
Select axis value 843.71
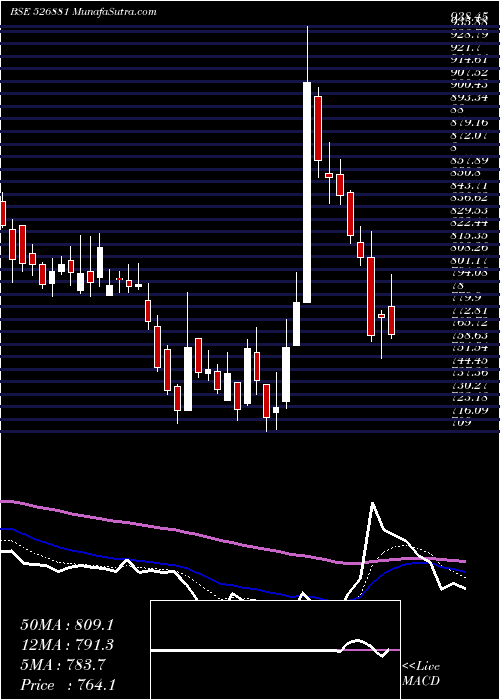[469, 185]
